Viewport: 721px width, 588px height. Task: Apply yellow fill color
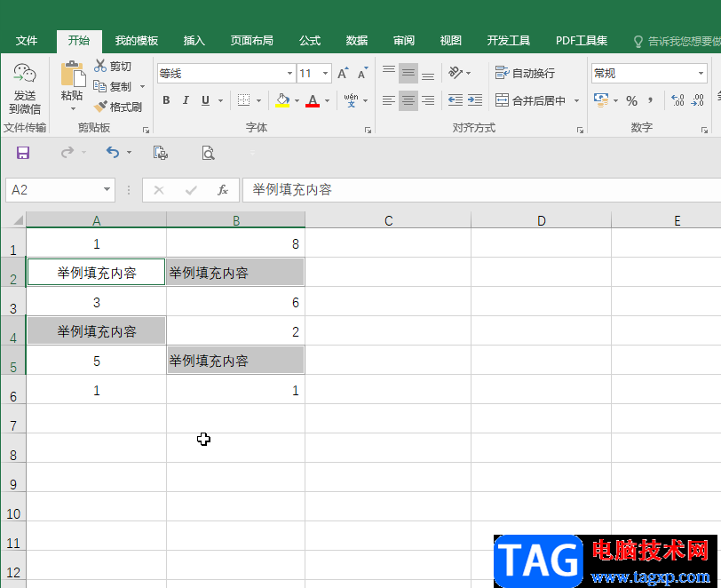pyautogui.click(x=282, y=100)
